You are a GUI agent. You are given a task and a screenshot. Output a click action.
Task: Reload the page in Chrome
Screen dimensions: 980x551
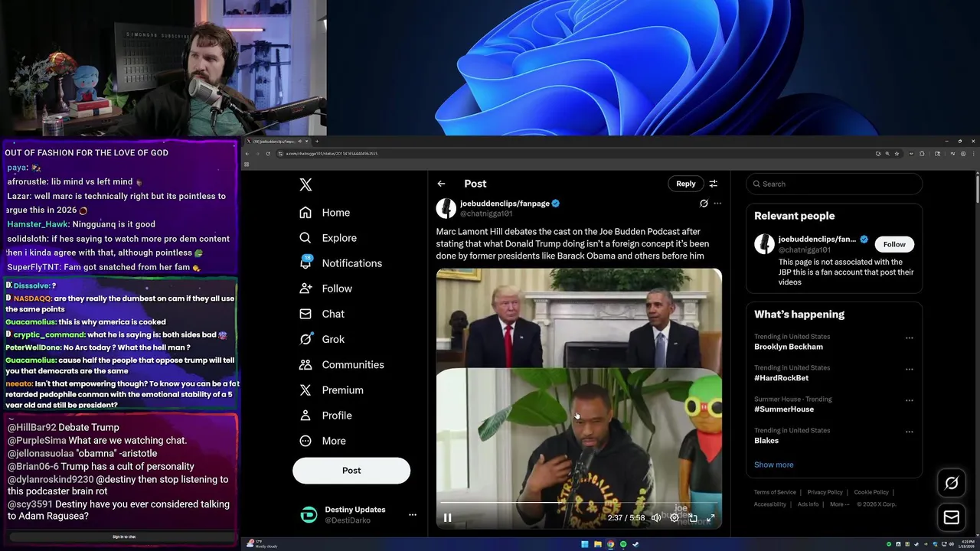click(x=268, y=154)
